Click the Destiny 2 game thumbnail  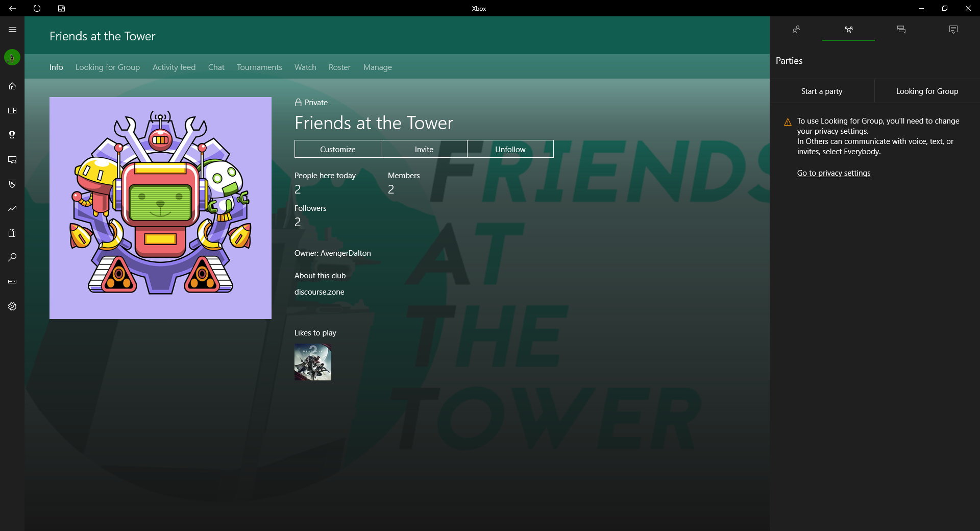coord(313,362)
